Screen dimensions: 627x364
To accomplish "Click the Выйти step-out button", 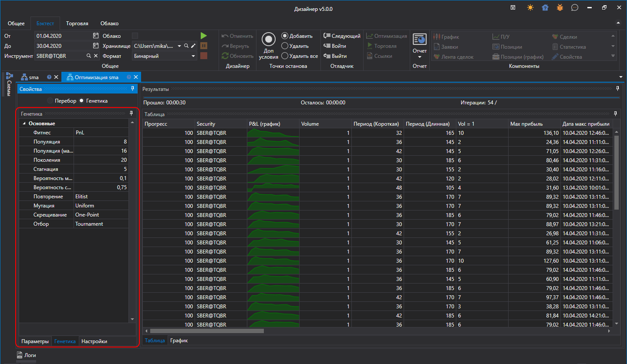I will pyautogui.click(x=335, y=56).
